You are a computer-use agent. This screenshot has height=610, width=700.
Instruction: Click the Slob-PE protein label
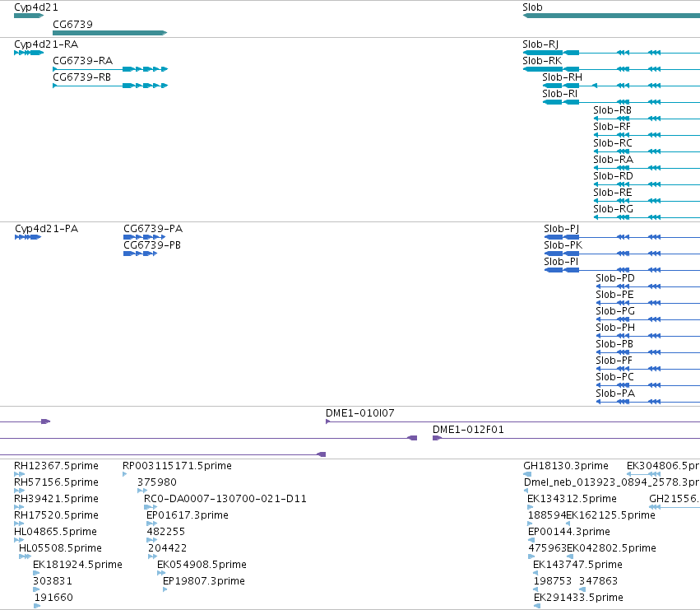[614, 295]
